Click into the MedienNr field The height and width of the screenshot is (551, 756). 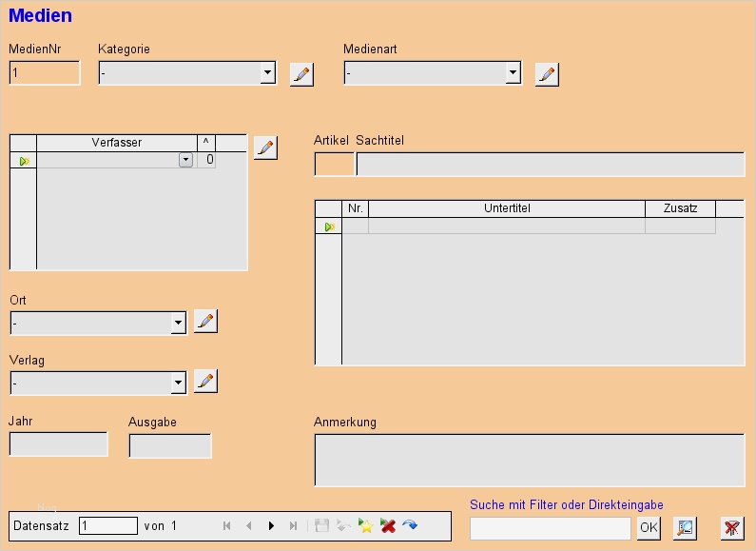tap(45, 73)
